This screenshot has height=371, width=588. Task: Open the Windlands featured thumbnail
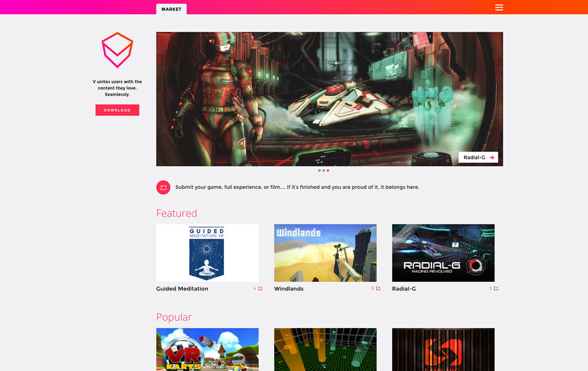[x=325, y=253]
